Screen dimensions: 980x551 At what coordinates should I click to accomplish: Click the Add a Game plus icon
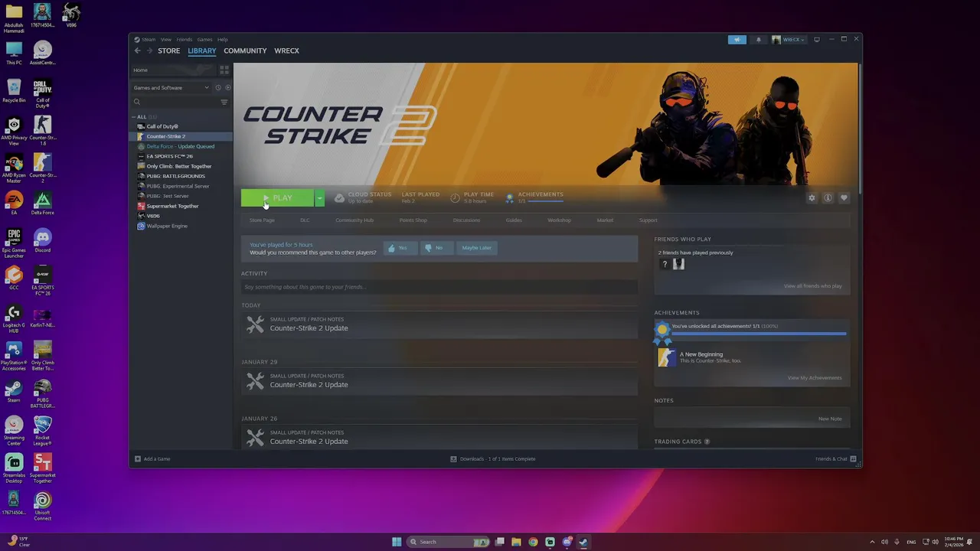pos(138,459)
